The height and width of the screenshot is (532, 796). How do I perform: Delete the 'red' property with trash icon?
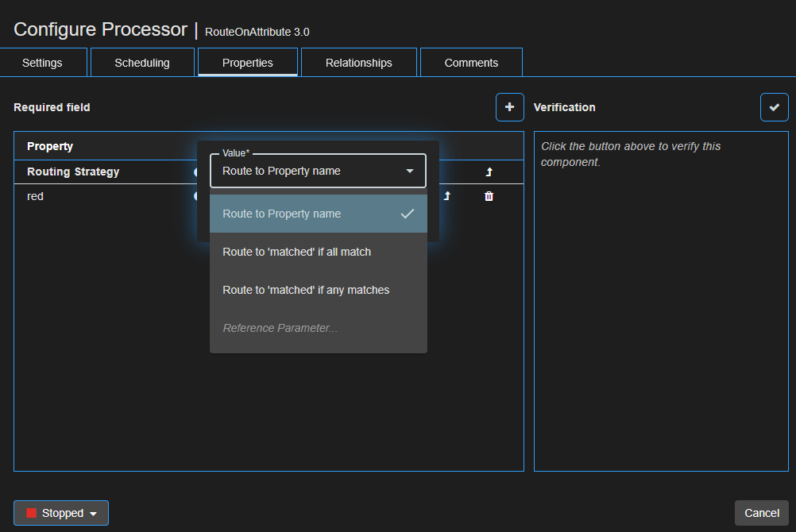[x=489, y=196]
